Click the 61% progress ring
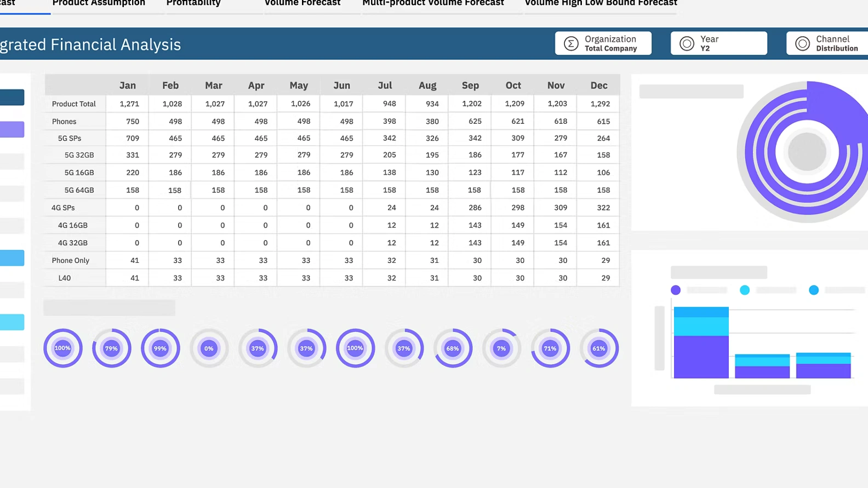Viewport: 868px width, 488px height. click(x=599, y=348)
